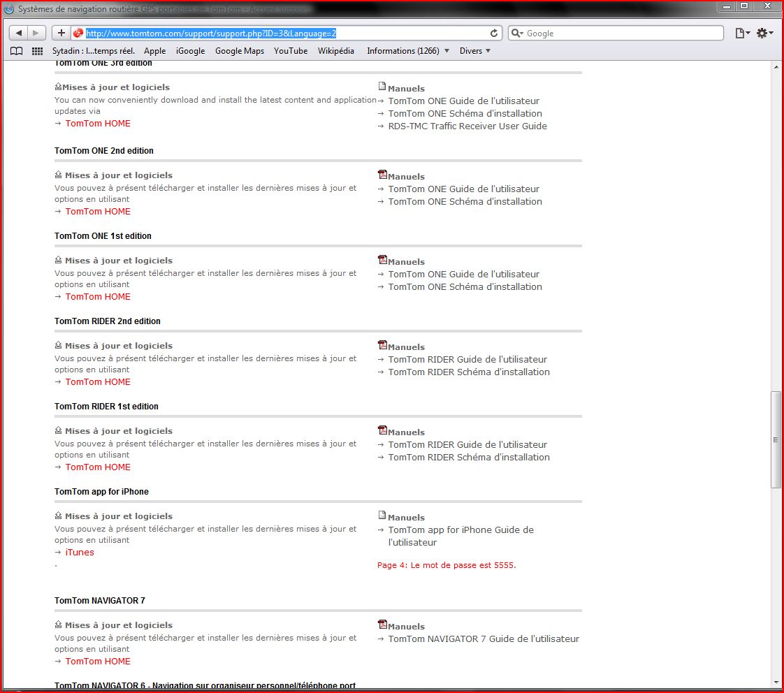The width and height of the screenshot is (784, 693).
Task: Click PDF icon beside NAVIGATOR 7 Manuels
Action: click(382, 624)
